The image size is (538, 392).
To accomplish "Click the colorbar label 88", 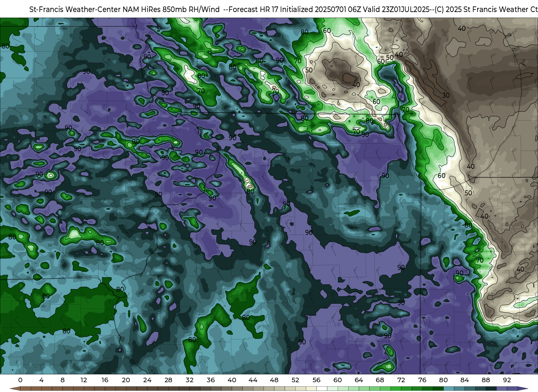I will [x=486, y=380].
